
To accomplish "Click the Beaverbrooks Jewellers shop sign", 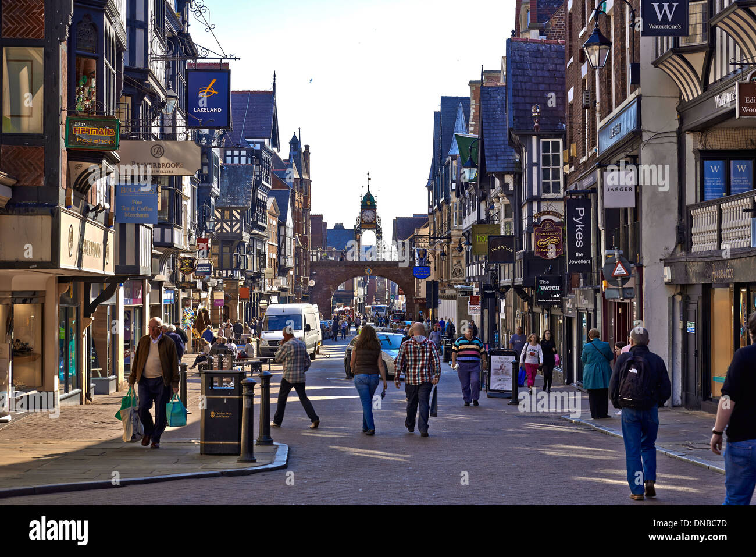I will click(159, 158).
